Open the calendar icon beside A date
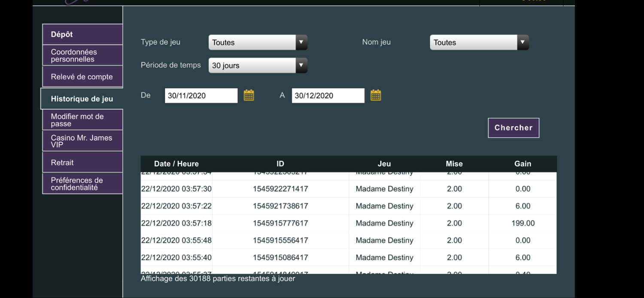The image size is (644, 298). click(376, 95)
